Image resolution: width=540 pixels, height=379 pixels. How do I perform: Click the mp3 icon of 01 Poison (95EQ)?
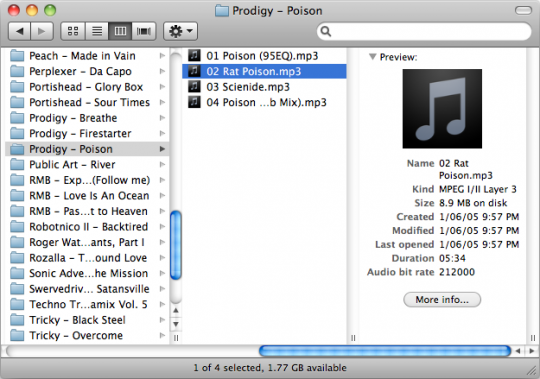tap(194, 55)
